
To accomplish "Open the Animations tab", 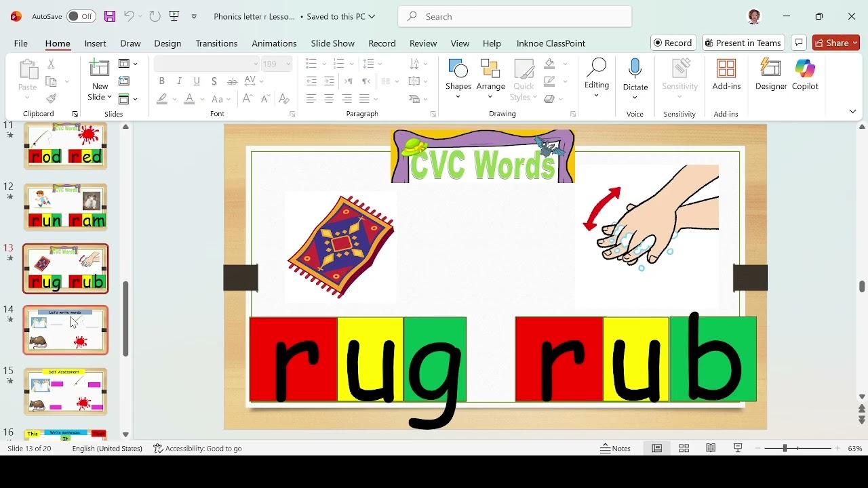I will click(274, 43).
